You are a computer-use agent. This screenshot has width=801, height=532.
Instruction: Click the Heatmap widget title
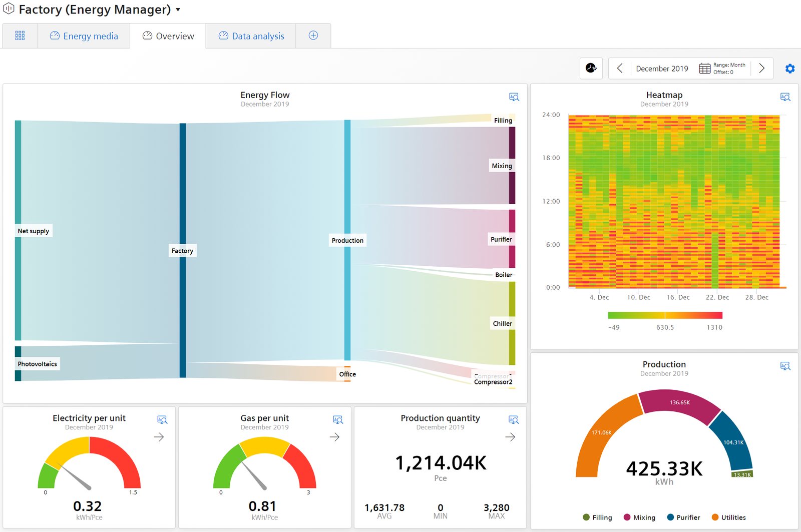tap(664, 95)
